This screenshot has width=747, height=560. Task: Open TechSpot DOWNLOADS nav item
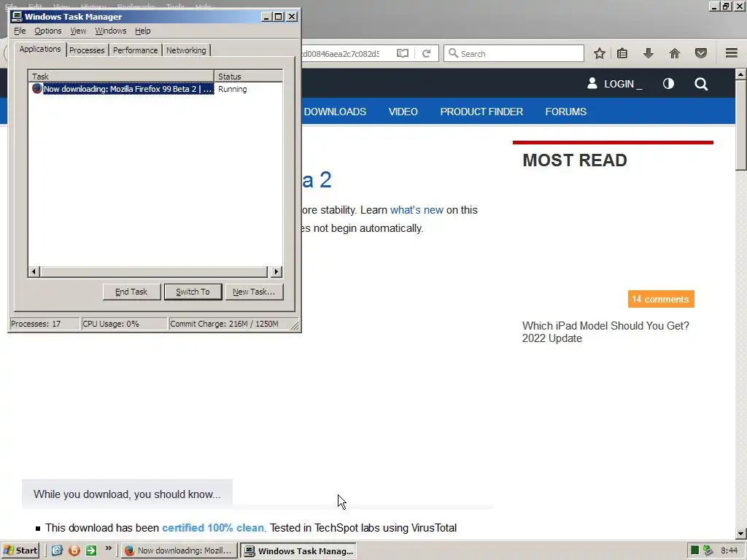[335, 112]
